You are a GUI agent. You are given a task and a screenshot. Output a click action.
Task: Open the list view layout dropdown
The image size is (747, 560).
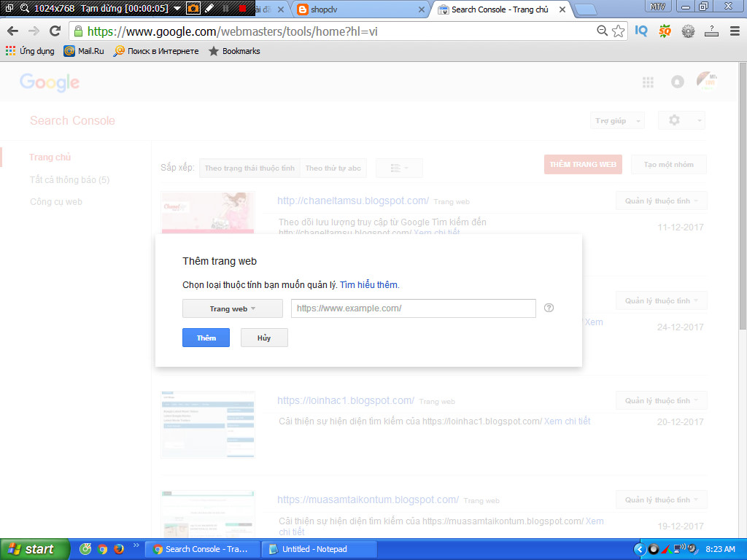[x=399, y=168]
